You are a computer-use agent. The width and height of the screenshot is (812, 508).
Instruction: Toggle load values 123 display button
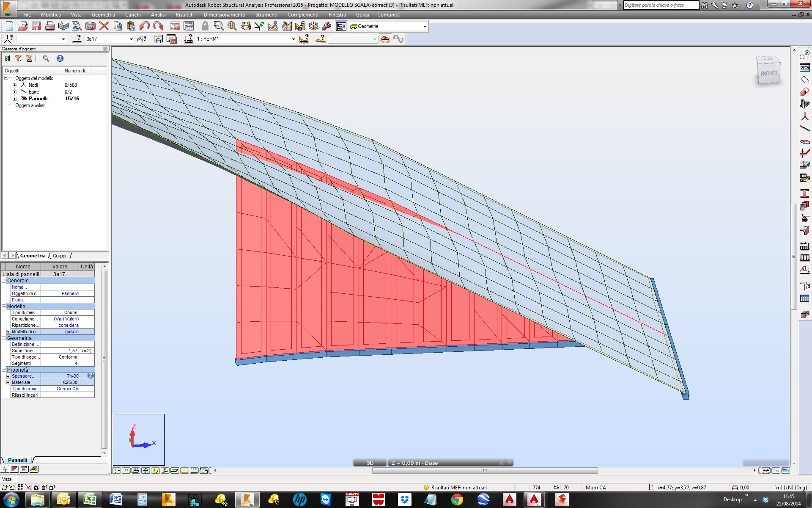pyautogui.click(x=194, y=470)
